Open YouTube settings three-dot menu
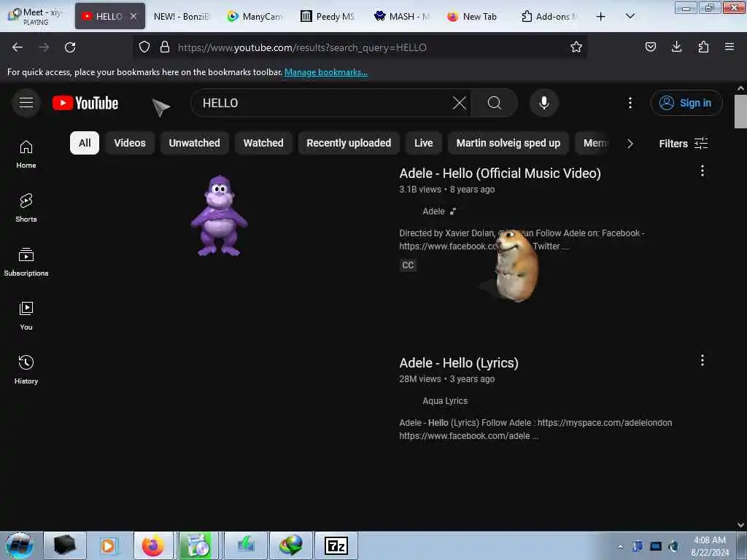Image resolution: width=747 pixels, height=560 pixels. pos(630,103)
